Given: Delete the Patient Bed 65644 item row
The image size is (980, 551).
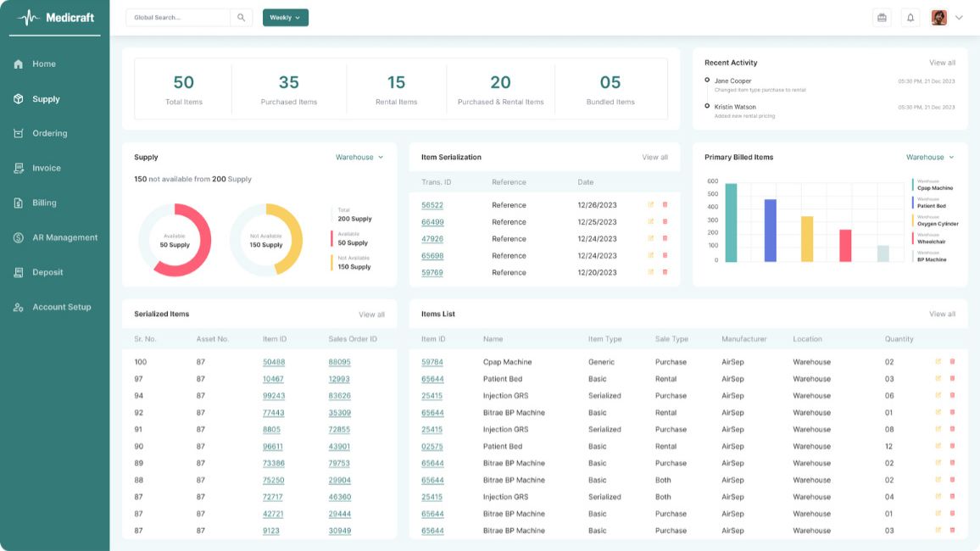Looking at the screenshot, I should [x=952, y=379].
